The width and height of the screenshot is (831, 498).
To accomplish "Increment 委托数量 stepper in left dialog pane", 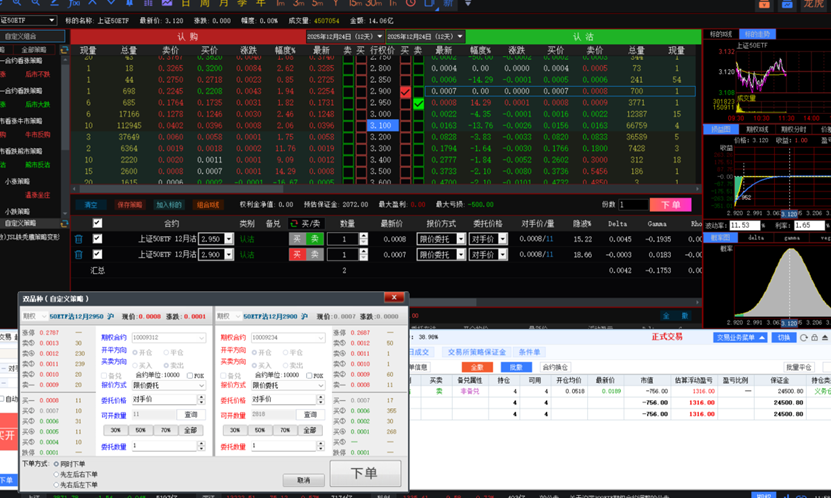I will coord(201,444).
